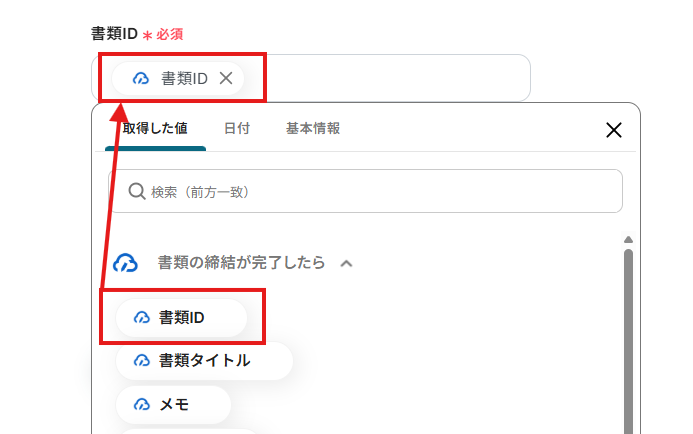Open the 日付 tab
Viewport: 693px width, 434px height.
click(x=237, y=128)
